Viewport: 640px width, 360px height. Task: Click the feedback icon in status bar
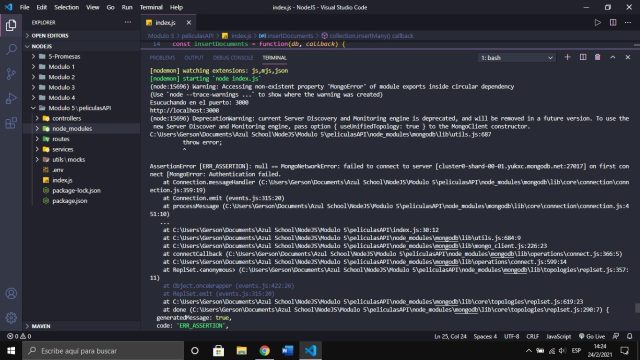[x=616, y=336]
